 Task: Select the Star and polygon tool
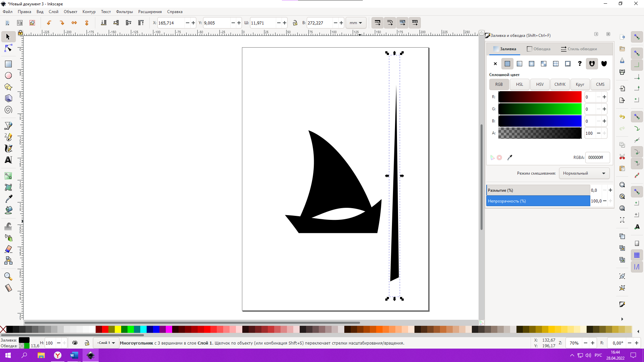(8, 87)
